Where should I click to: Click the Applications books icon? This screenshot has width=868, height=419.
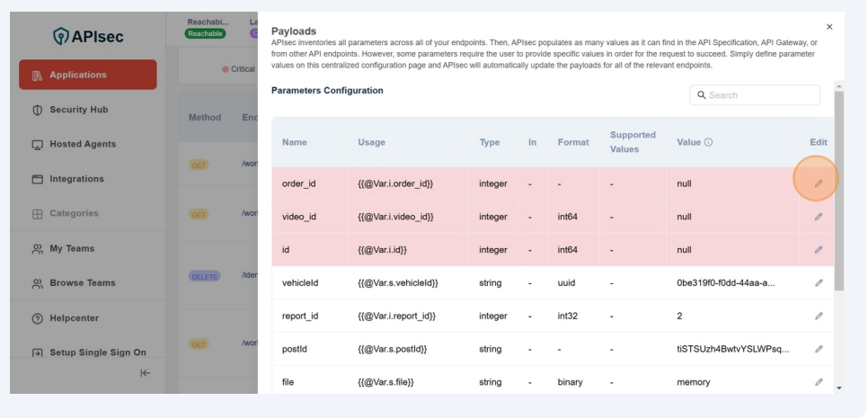coord(37,76)
